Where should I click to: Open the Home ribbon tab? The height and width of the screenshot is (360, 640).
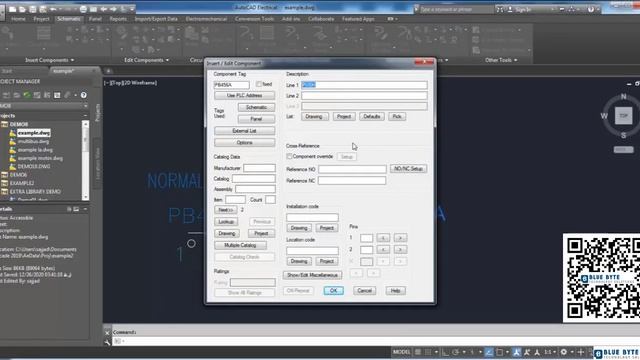click(18, 19)
